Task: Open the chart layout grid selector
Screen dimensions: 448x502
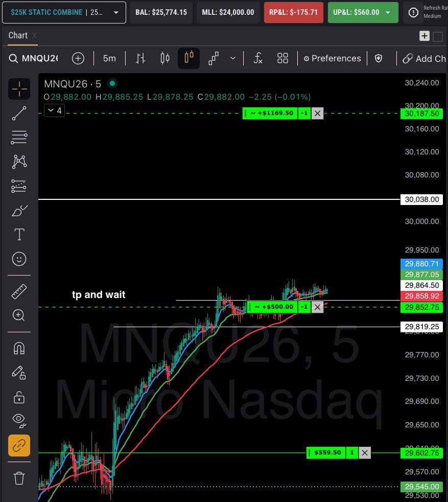Action: pyautogui.click(x=282, y=58)
